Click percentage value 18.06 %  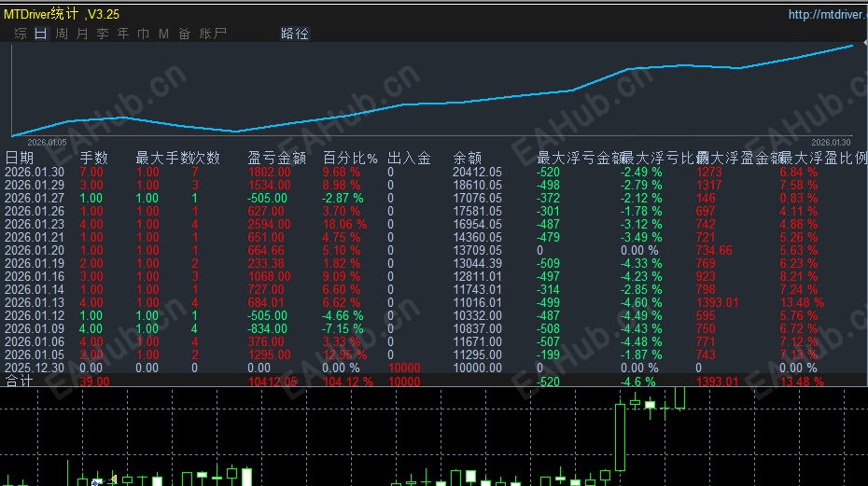(x=344, y=224)
